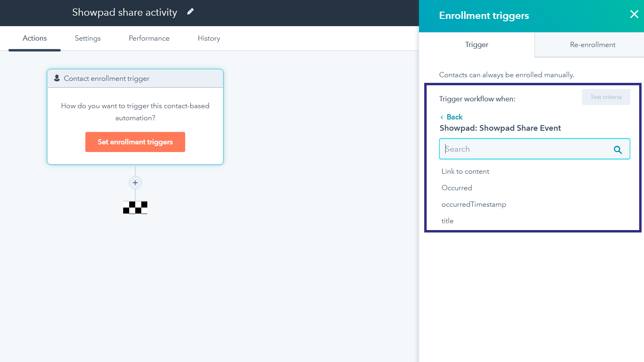This screenshot has width=644, height=362.
Task: Click the Test criteria button
Action: pos(606,97)
